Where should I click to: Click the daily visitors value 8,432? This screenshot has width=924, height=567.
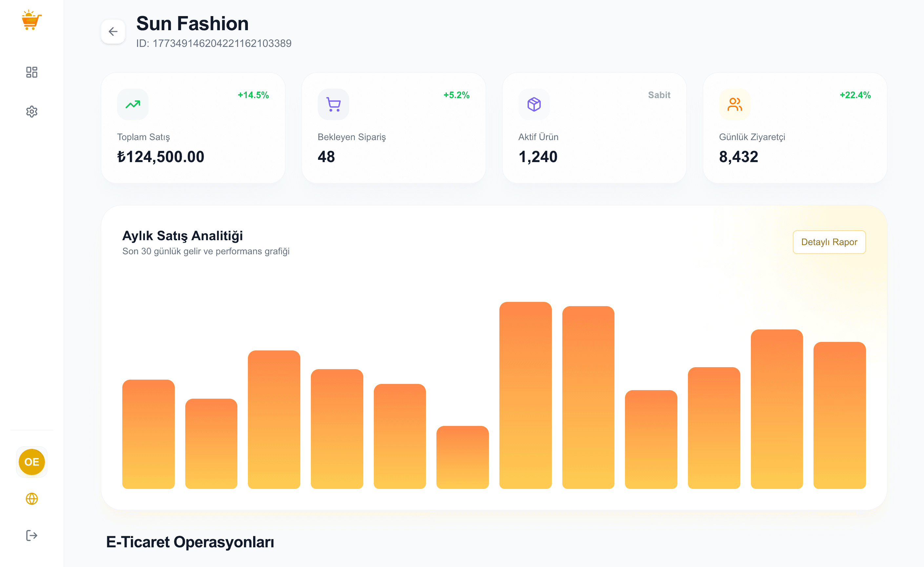pos(738,157)
